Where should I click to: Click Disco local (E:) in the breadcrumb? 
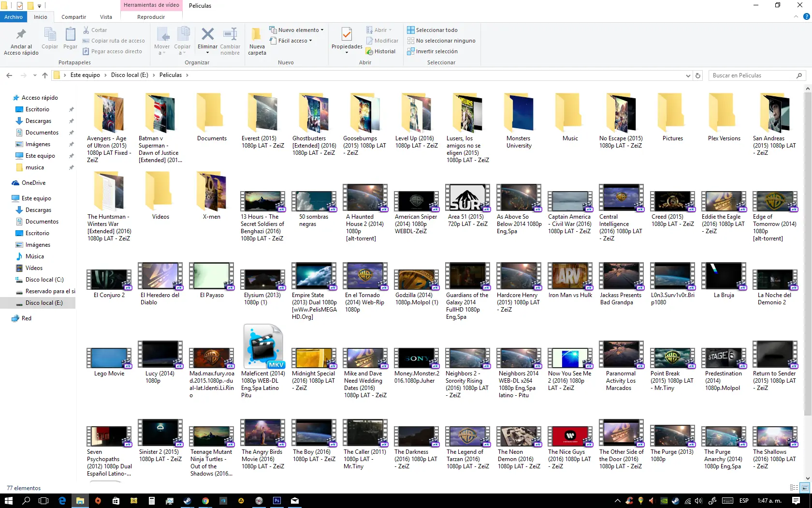click(x=130, y=75)
